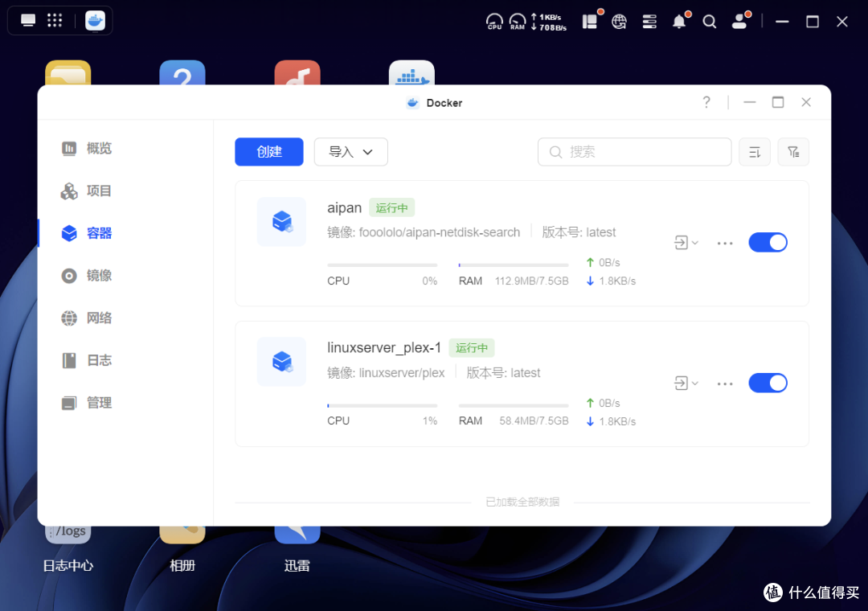Click the Docker icon in the top taskbar

[95, 21]
